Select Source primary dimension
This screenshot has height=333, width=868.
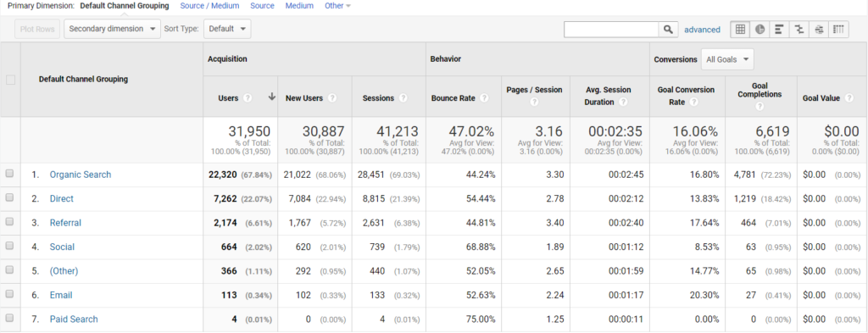[x=263, y=6]
